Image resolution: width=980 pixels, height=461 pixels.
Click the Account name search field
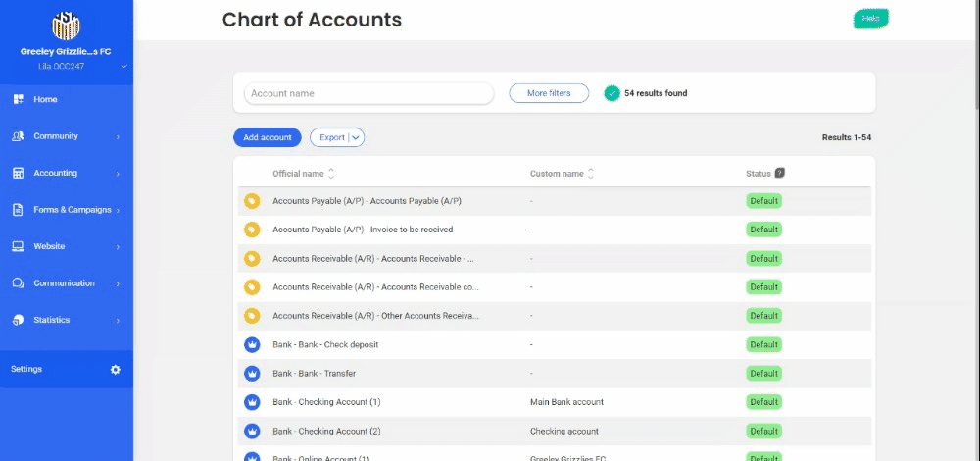click(x=368, y=93)
